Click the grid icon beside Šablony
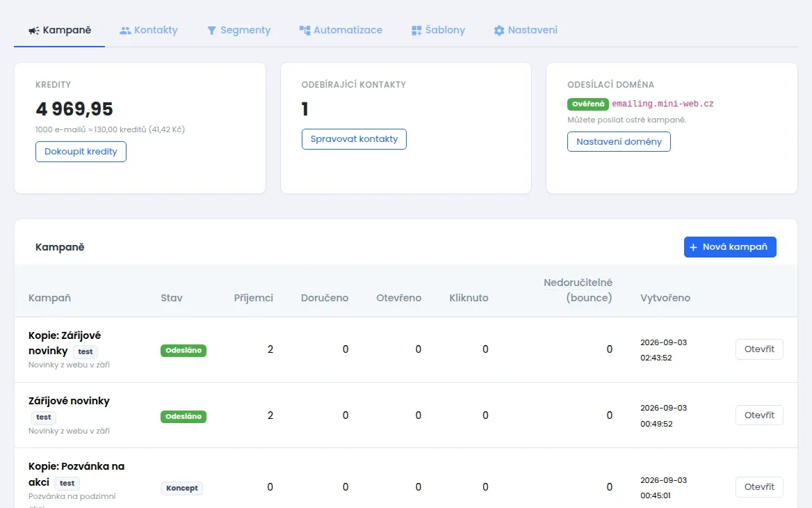This screenshot has height=508, width=812. [416, 31]
